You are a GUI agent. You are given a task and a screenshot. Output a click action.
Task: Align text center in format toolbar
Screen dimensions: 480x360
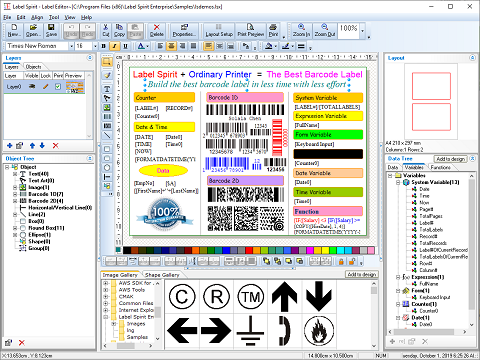tap(171, 46)
